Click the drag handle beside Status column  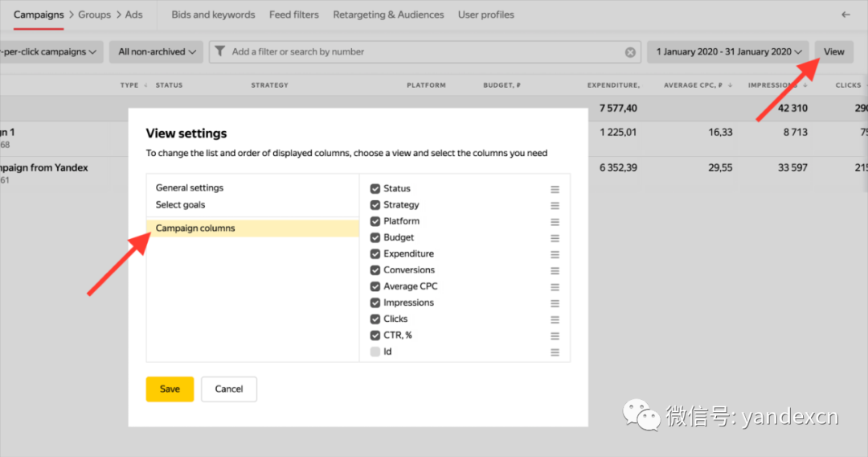[x=555, y=189]
